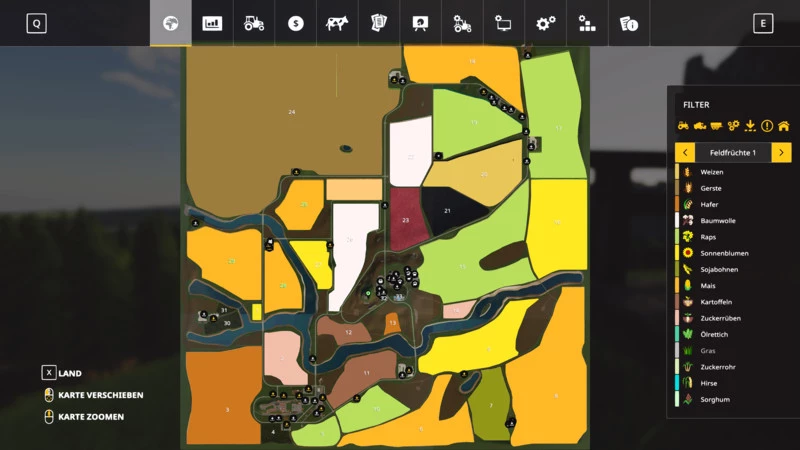The height and width of the screenshot is (450, 800).
Task: Open the vehicles overview tractor icon
Action: (254, 23)
